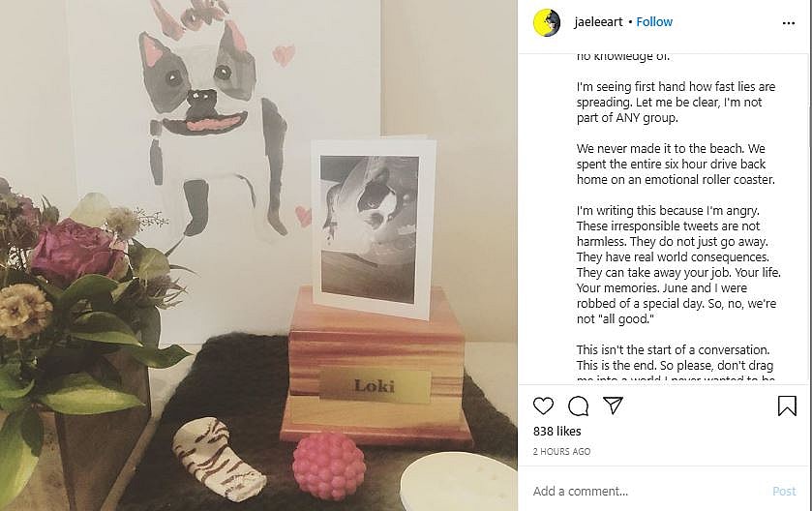
Task: Open the three-dot more options menu
Action: (788, 23)
